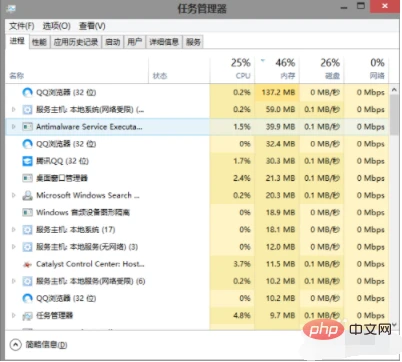Click the 1.5% CPU cell

pyautogui.click(x=232, y=127)
